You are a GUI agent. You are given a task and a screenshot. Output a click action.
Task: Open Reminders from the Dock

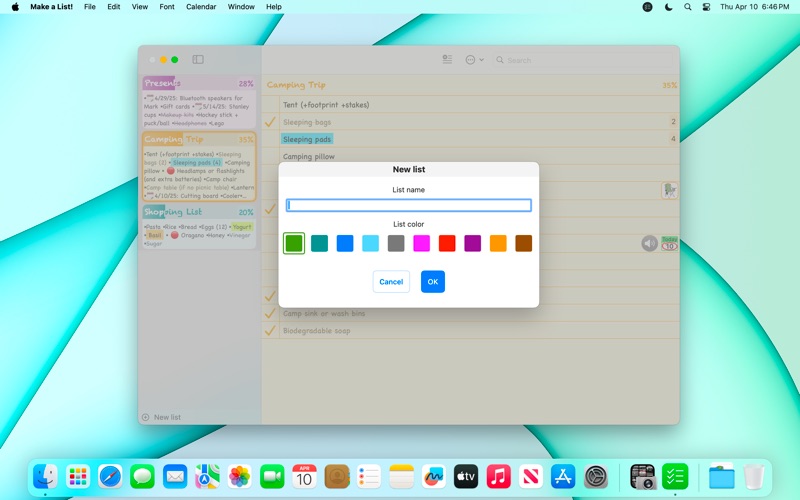[369, 477]
